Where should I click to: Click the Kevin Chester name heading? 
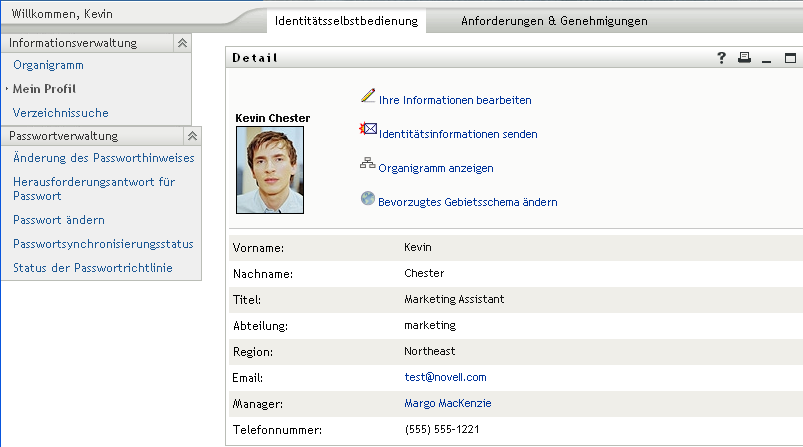[272, 118]
